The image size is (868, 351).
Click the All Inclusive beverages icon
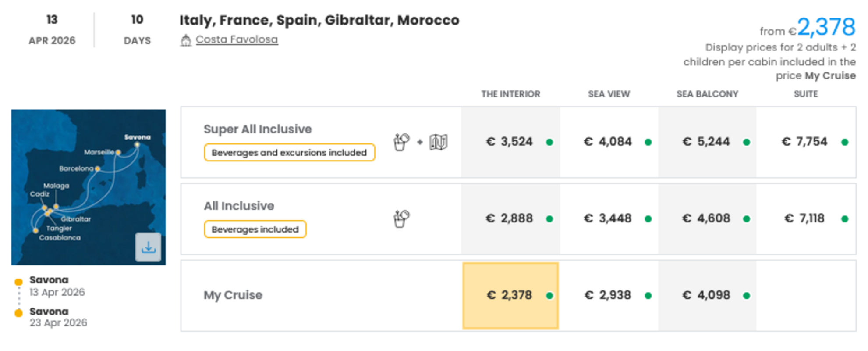click(x=401, y=218)
